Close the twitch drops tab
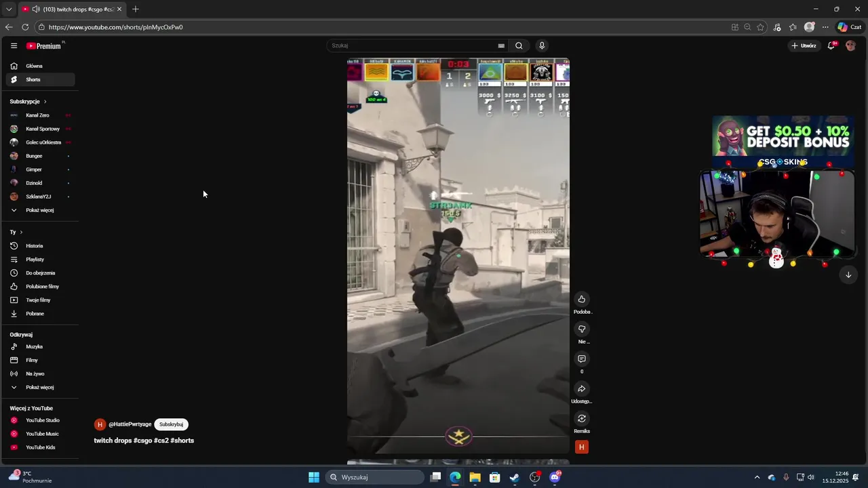 (x=119, y=9)
